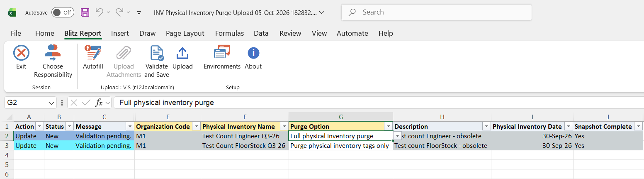Image resolution: width=644 pixels, height=179 pixels.
Task: Open the file name dropdown chevron
Action: pyautogui.click(x=322, y=12)
